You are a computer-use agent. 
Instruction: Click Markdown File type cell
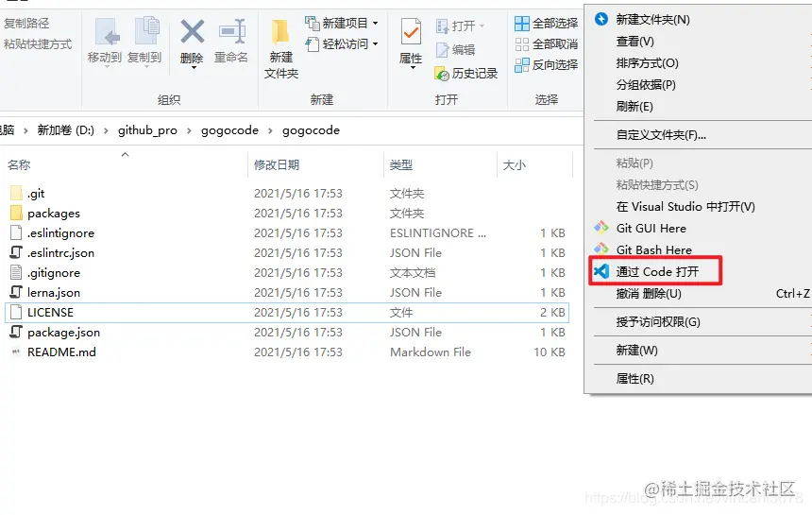[431, 352]
